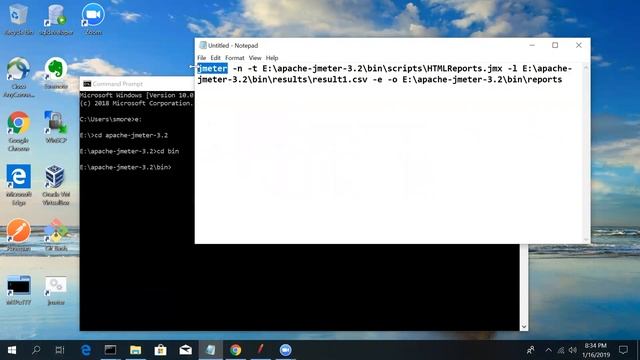
Task: Click Command Prompt window title bar
Action: click(x=137, y=84)
